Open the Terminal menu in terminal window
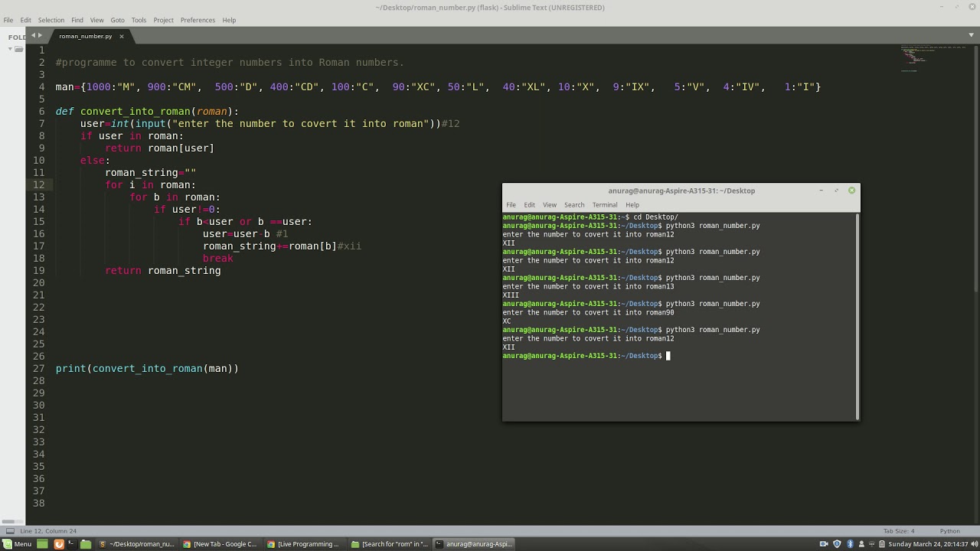Image resolution: width=980 pixels, height=551 pixels. click(605, 205)
